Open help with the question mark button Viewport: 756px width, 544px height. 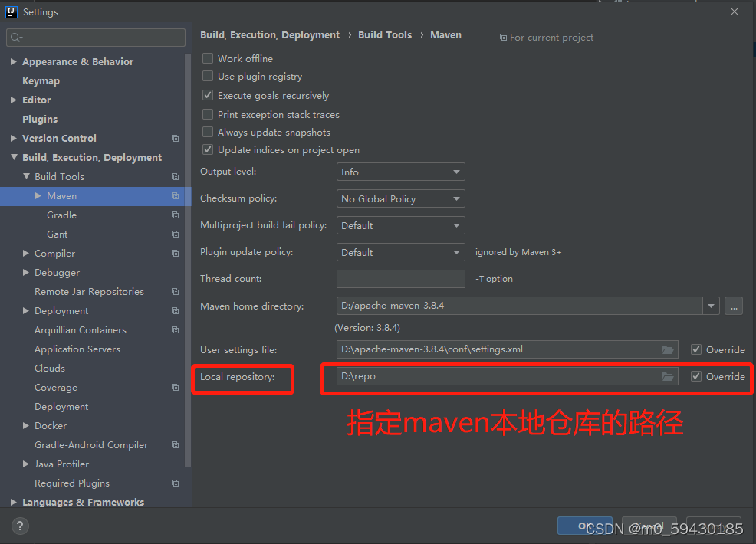point(20,526)
